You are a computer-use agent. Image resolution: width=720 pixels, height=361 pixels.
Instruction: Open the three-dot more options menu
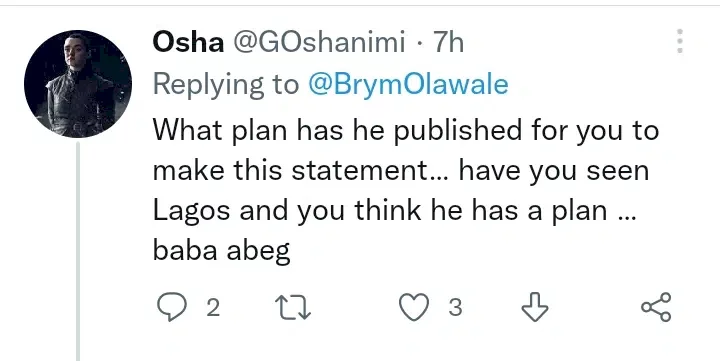point(680,41)
